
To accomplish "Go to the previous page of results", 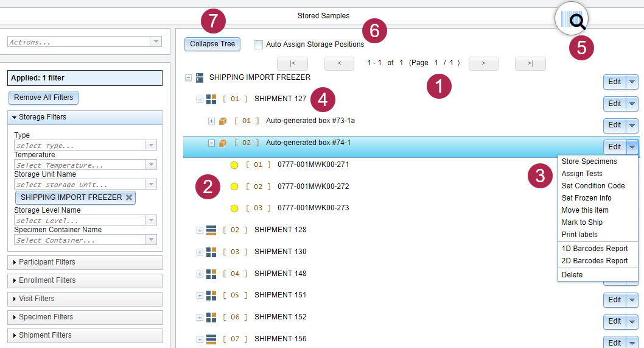I will pyautogui.click(x=339, y=63).
